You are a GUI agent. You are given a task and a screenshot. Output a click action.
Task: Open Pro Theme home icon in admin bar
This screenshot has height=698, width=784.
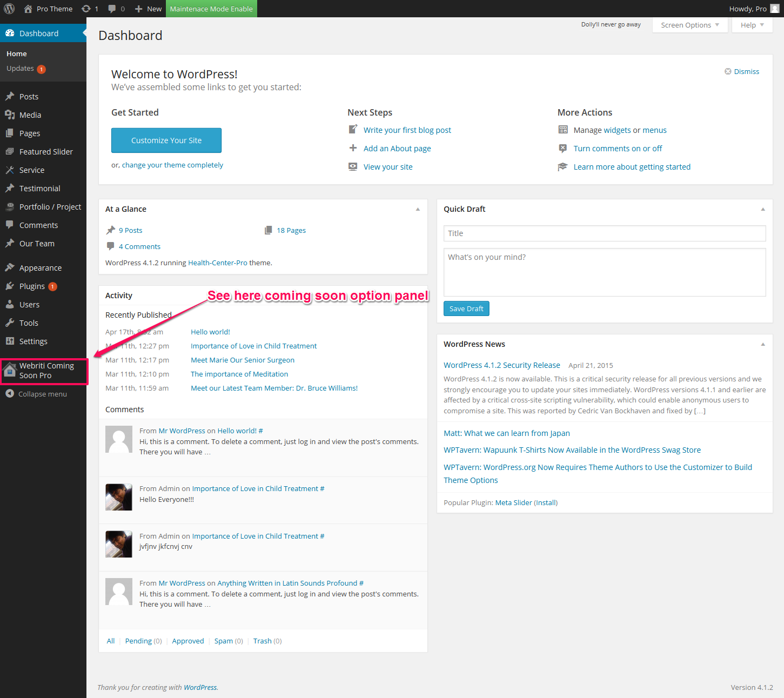click(x=28, y=9)
